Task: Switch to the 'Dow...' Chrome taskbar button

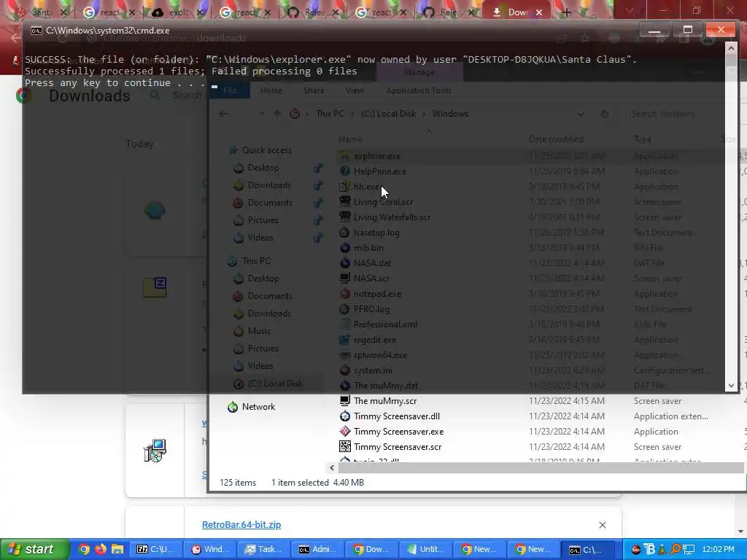Action: (371, 550)
